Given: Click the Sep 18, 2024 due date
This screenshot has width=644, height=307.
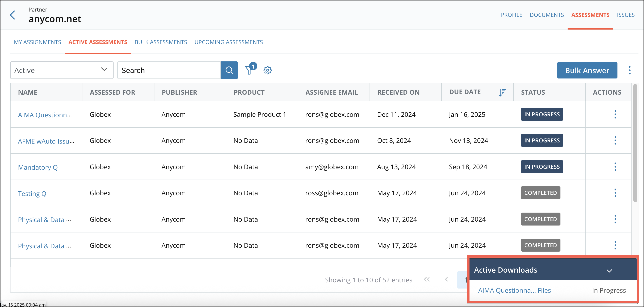Looking at the screenshot, I should click(468, 167).
